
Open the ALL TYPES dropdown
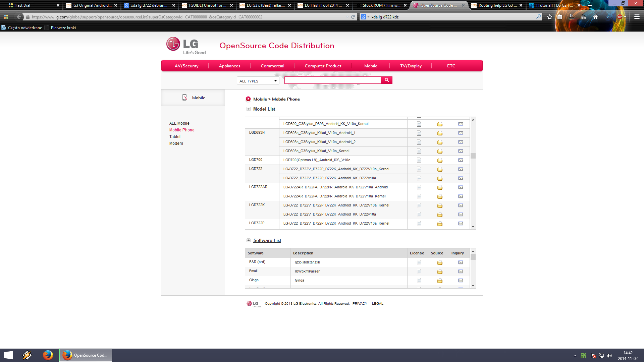click(258, 81)
